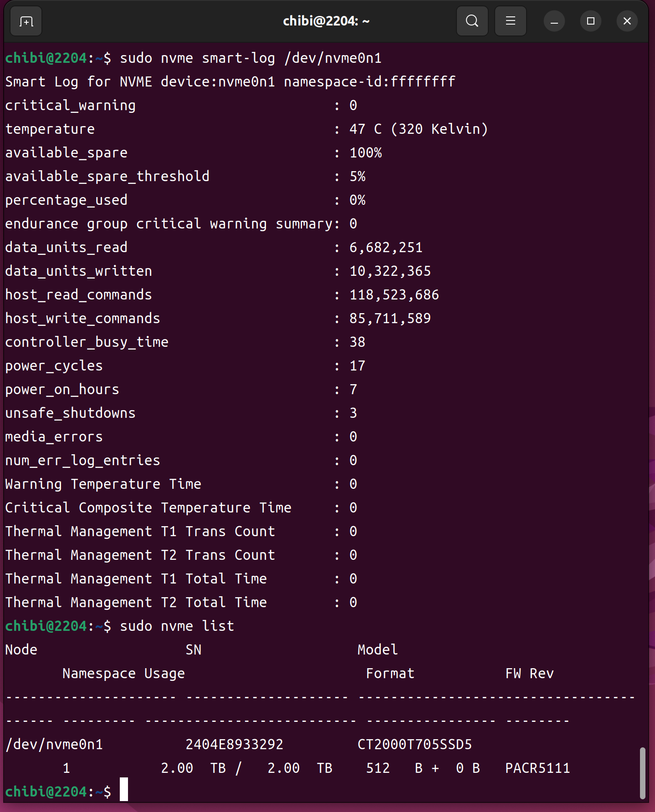
Task: Click the model name CT2000T705SSD5
Action: (x=414, y=745)
